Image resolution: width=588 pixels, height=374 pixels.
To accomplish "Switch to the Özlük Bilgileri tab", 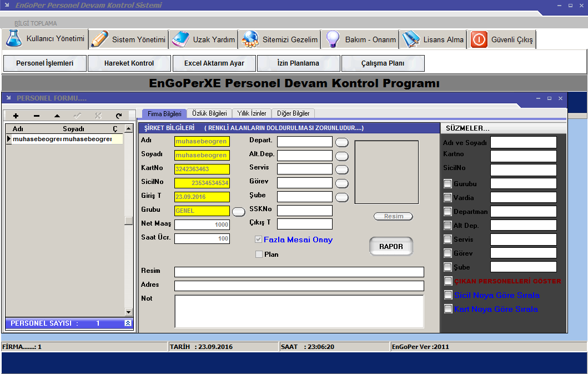I will [209, 113].
